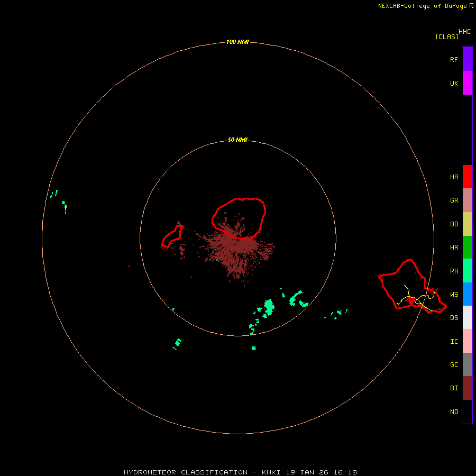Click the [CLAS] units label
Image resolution: width=476 pixels, height=476 pixels.
(x=447, y=36)
